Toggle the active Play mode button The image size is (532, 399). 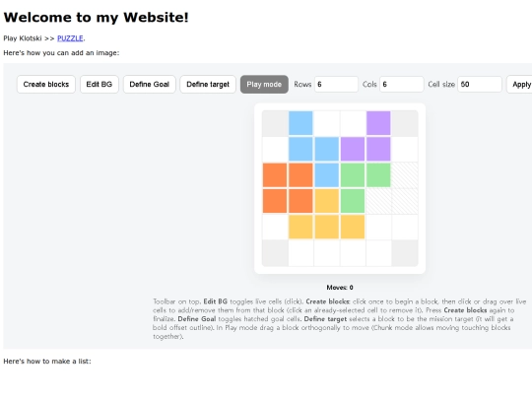[264, 84]
